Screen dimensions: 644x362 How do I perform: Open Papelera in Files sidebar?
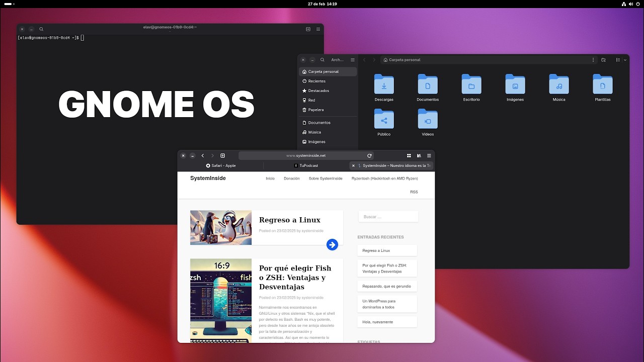point(328,110)
